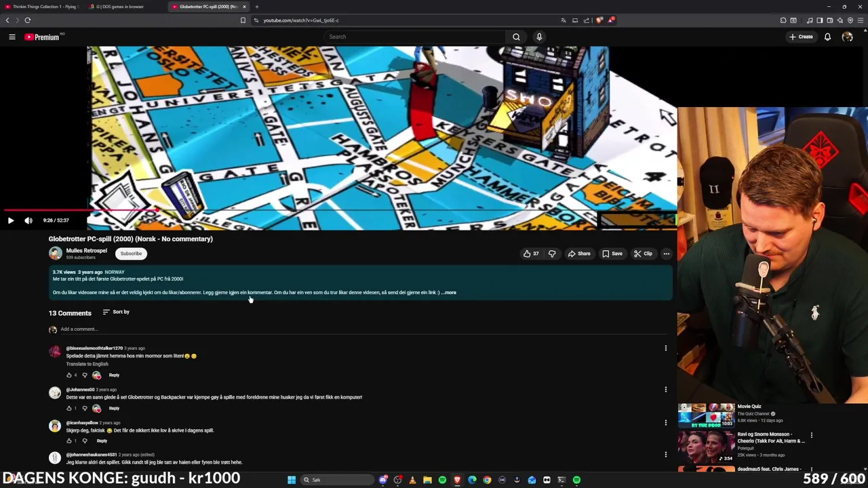Open the Mulles Retrospel channel avatar
Viewport: 868px width, 488px height.
pyautogui.click(x=55, y=253)
